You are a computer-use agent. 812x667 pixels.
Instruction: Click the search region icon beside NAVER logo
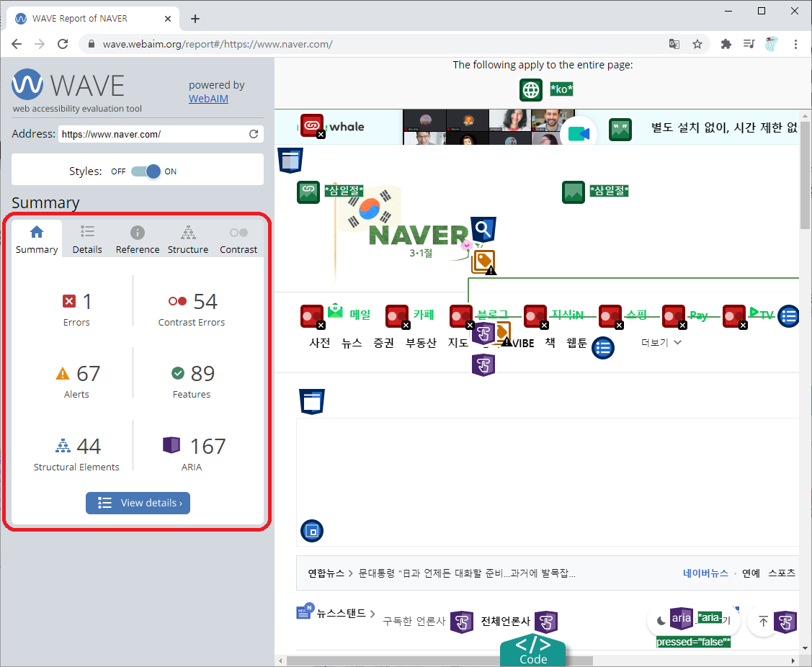pos(483,229)
